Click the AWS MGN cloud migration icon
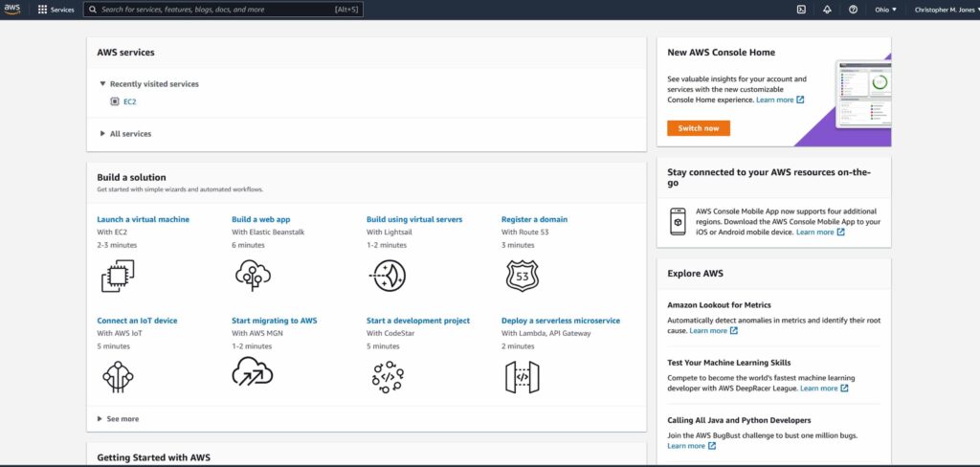This screenshot has width=980, height=467. [253, 371]
